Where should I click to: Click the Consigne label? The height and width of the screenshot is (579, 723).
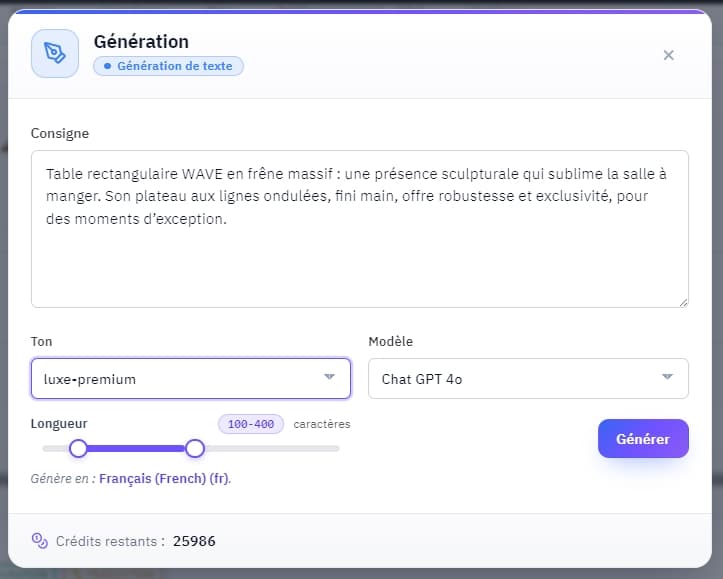coord(60,133)
